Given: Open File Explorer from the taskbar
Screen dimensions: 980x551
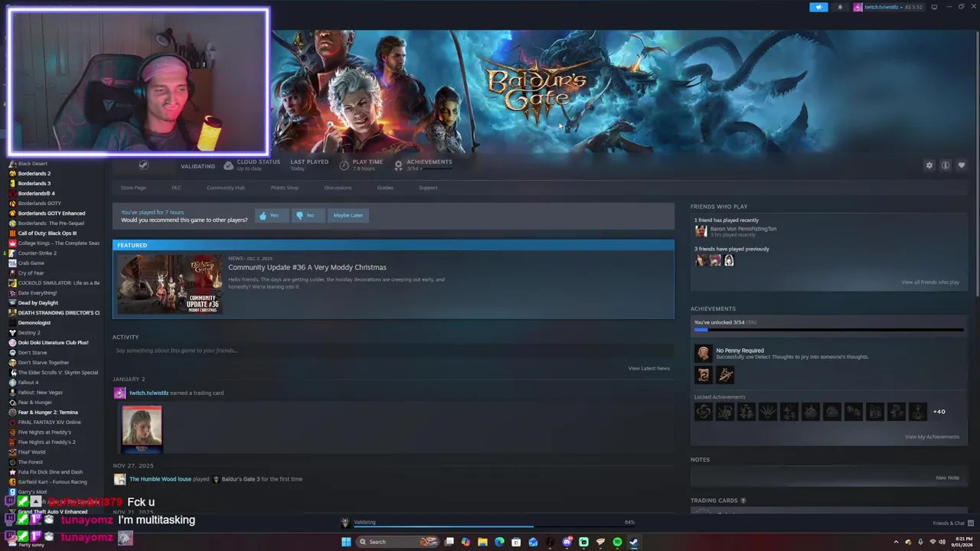Looking at the screenshot, I should point(482,542).
